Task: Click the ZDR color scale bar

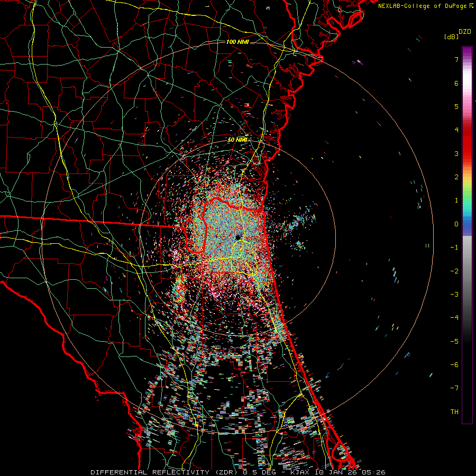Action: [x=467, y=235]
